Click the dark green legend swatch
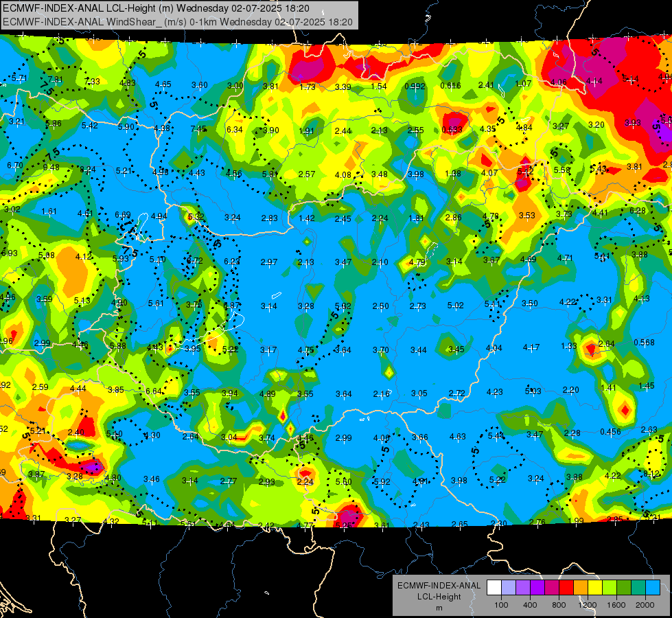This screenshot has width=672, height=618. (x=624, y=588)
